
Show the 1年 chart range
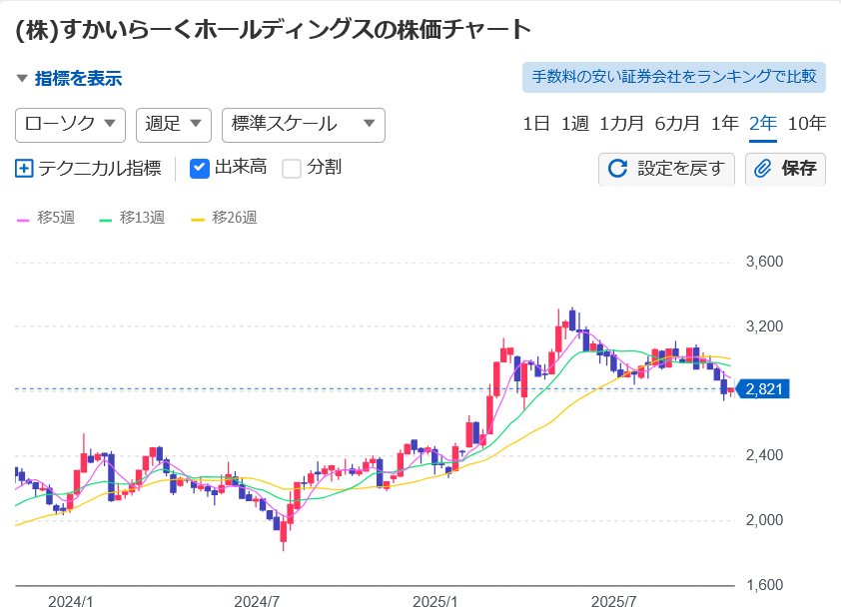point(724,124)
